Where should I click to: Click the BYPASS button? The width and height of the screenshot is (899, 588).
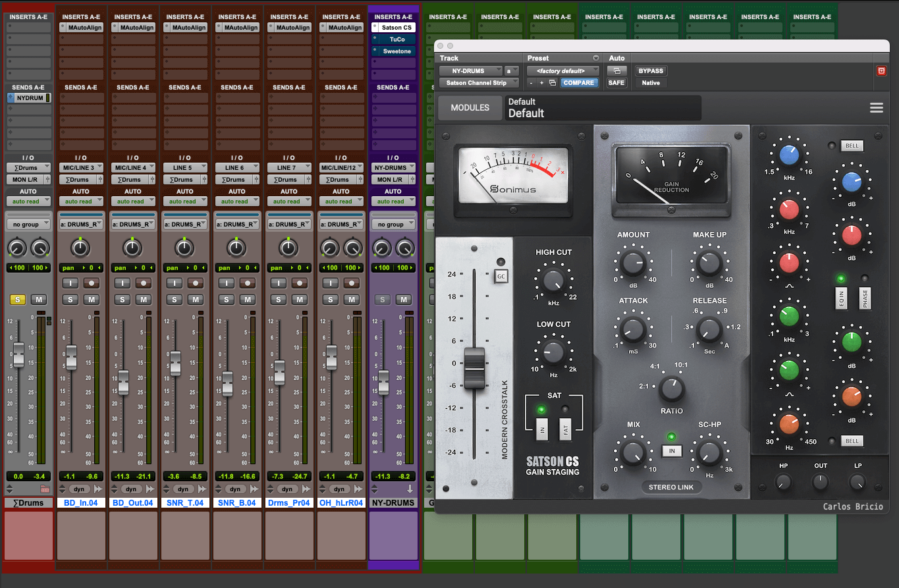coord(651,70)
